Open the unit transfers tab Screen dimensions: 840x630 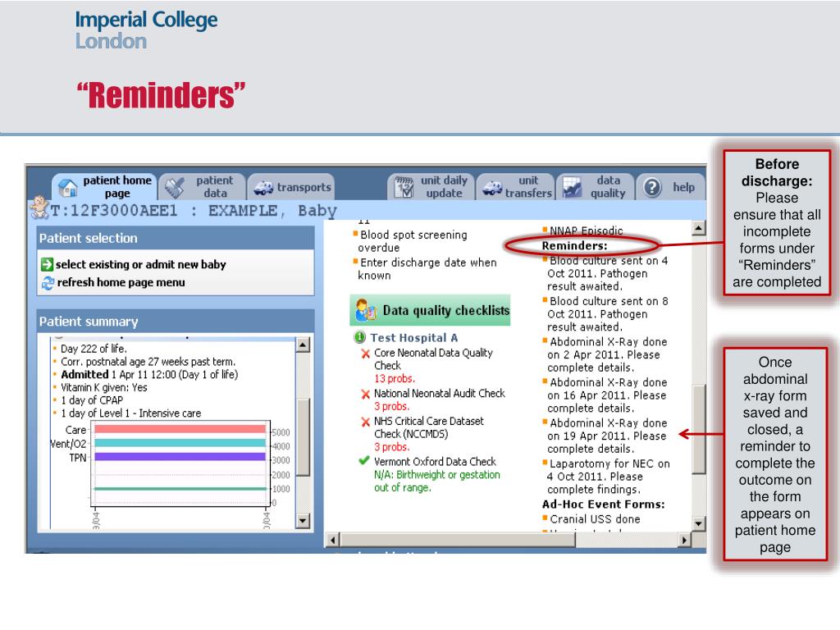[x=515, y=186]
